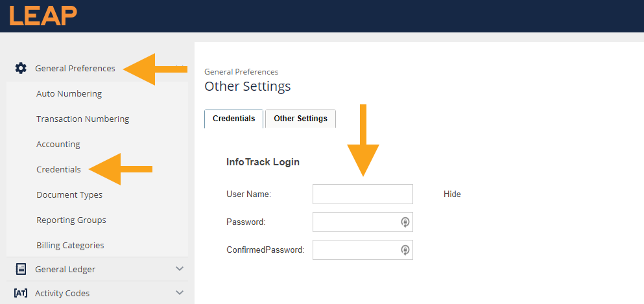
Task: Click the key icon inside the ConfirmedPassword field
Action: pos(405,250)
